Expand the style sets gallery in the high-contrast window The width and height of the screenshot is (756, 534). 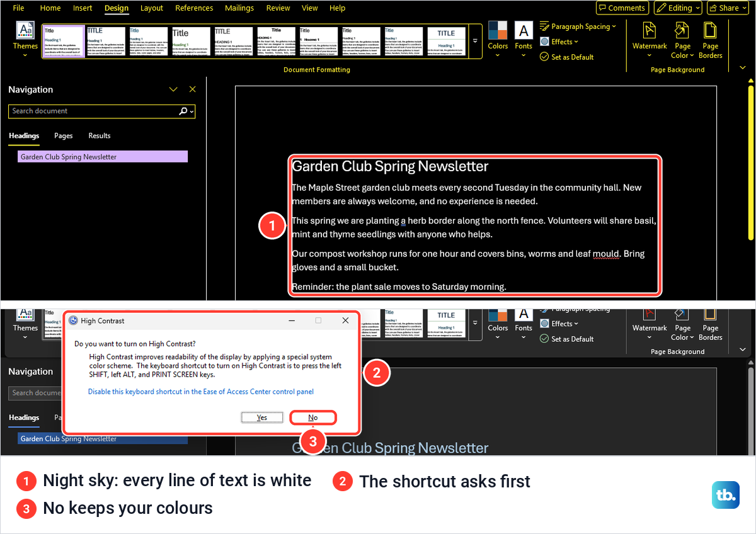[x=475, y=41]
